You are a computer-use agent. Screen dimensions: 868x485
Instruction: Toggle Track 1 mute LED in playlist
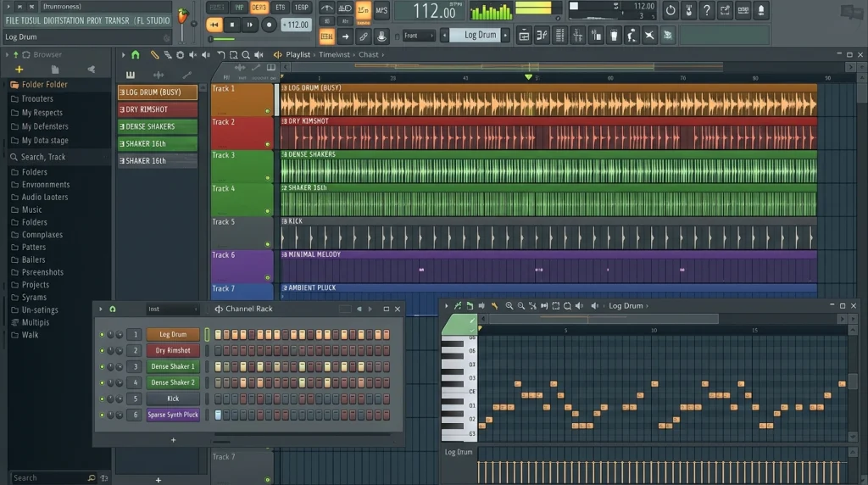(267, 111)
